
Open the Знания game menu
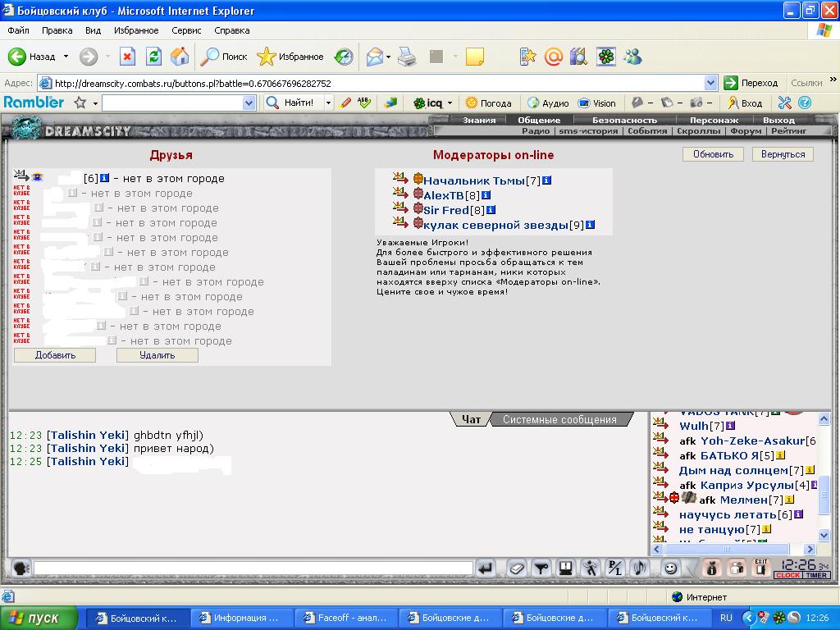tap(479, 120)
